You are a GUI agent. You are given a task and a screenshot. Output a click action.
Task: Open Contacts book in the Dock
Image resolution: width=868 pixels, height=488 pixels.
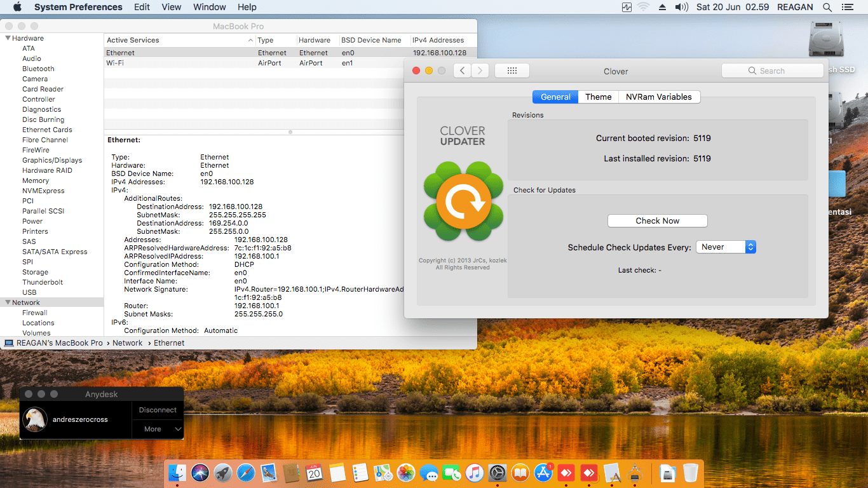291,473
